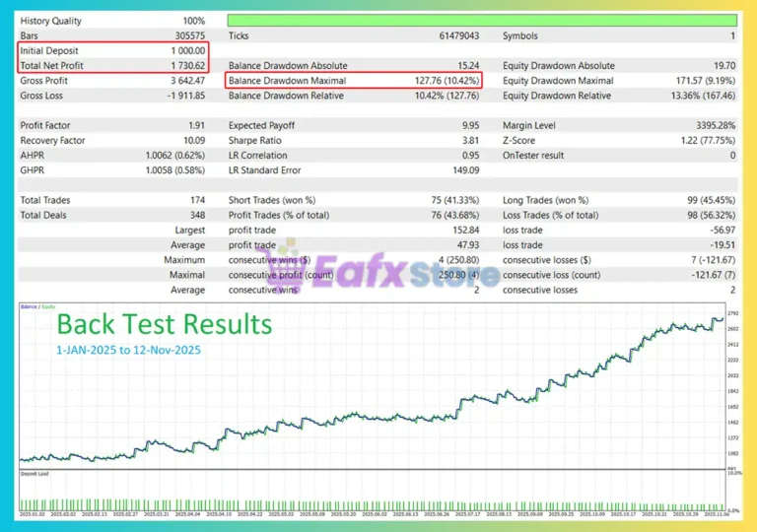Image resolution: width=757 pixels, height=532 pixels.
Task: Click the Symbols label
Action: click(x=520, y=35)
